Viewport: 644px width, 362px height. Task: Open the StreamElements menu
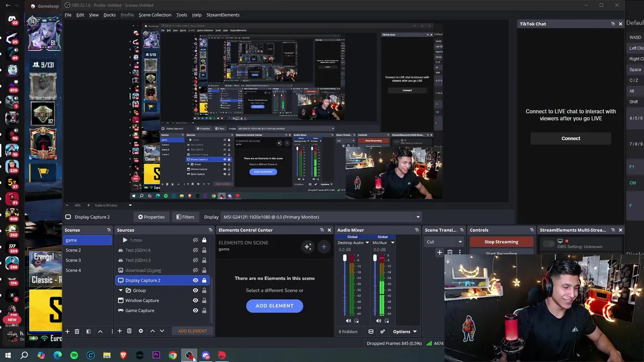coord(223,15)
